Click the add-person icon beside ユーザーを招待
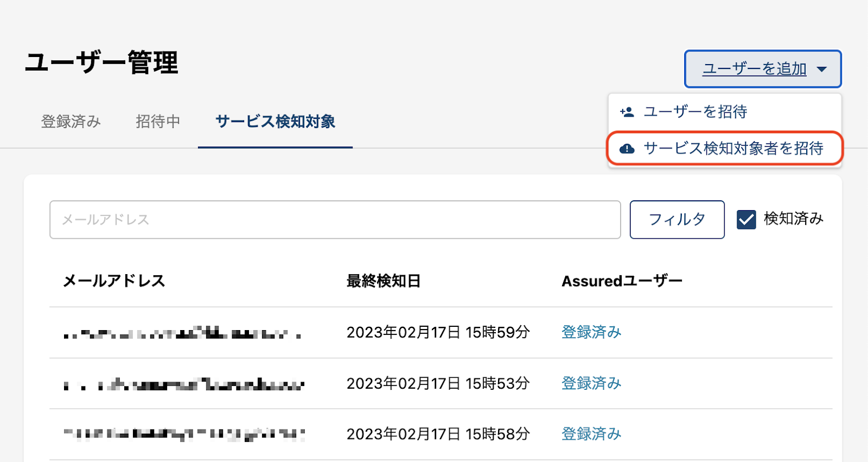Screen dimensions: 868x462 pyautogui.click(x=627, y=112)
